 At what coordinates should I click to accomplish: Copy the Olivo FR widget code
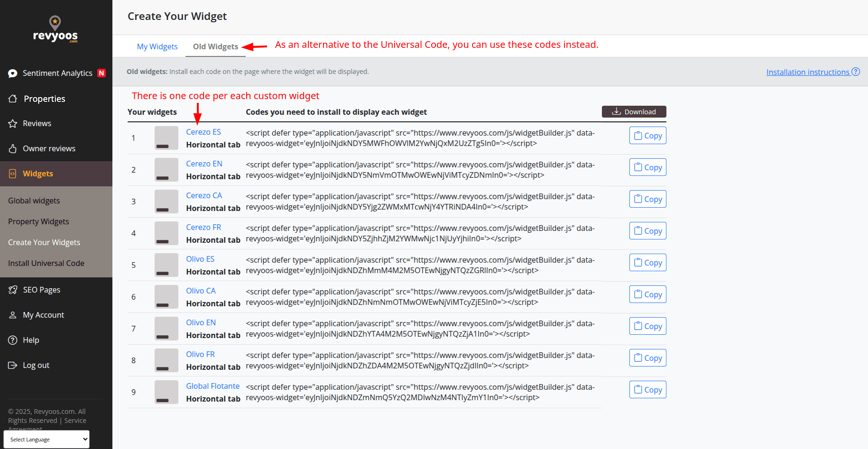647,358
